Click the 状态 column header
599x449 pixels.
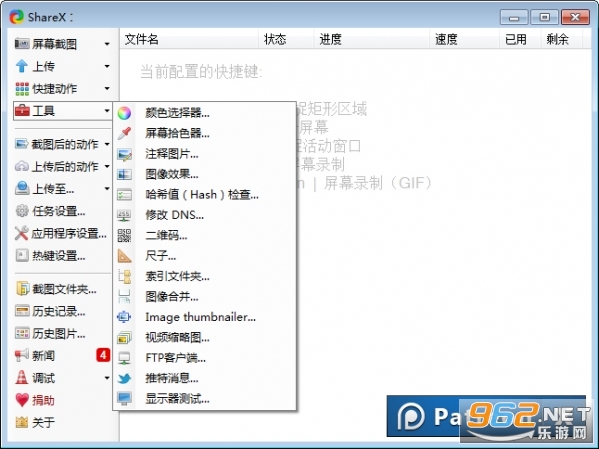(x=287, y=39)
